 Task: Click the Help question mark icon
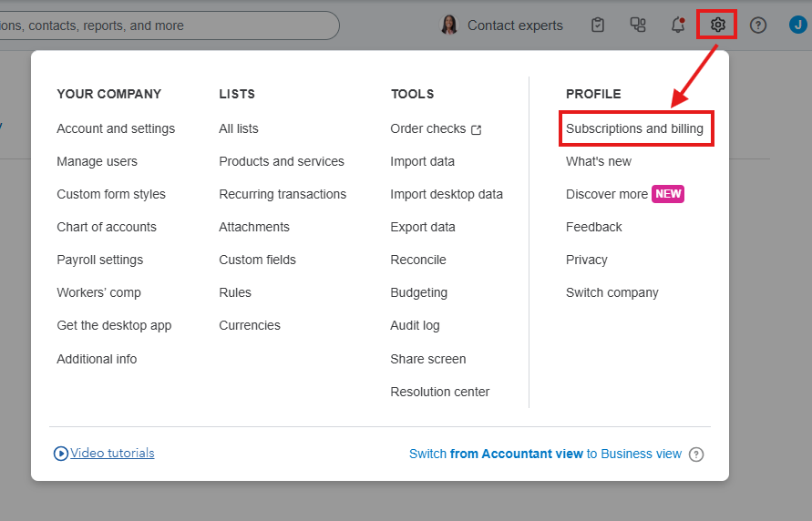(757, 25)
